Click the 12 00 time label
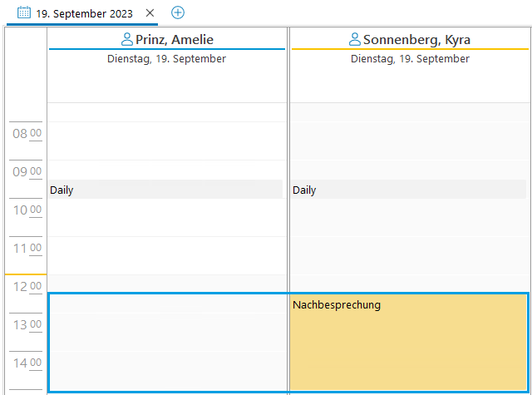The image size is (532, 395). (27, 286)
